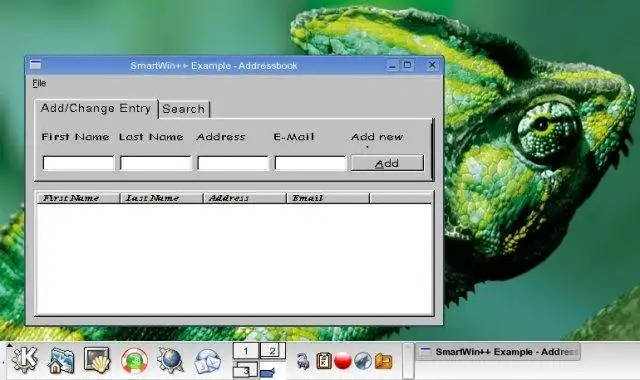Sort by Email column header
The image size is (640, 380).
pos(328,198)
